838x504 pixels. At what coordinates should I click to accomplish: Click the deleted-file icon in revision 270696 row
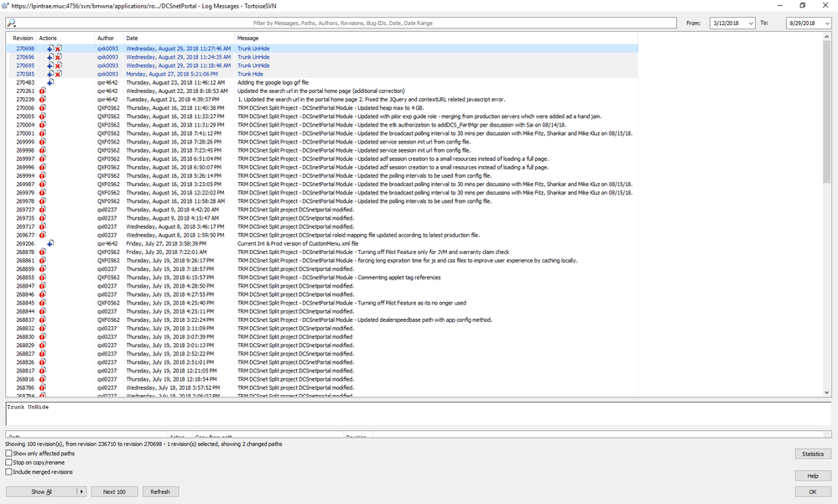point(58,57)
